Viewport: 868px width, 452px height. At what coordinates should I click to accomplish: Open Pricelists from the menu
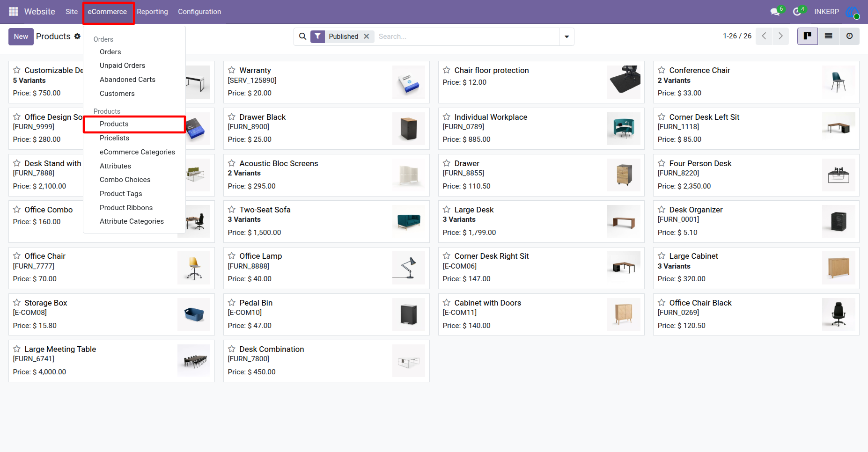[x=134, y=138]
